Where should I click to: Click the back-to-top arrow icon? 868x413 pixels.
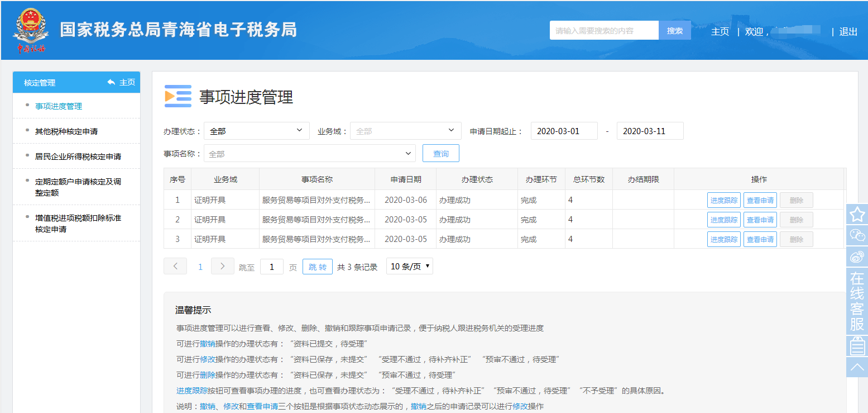857,367
